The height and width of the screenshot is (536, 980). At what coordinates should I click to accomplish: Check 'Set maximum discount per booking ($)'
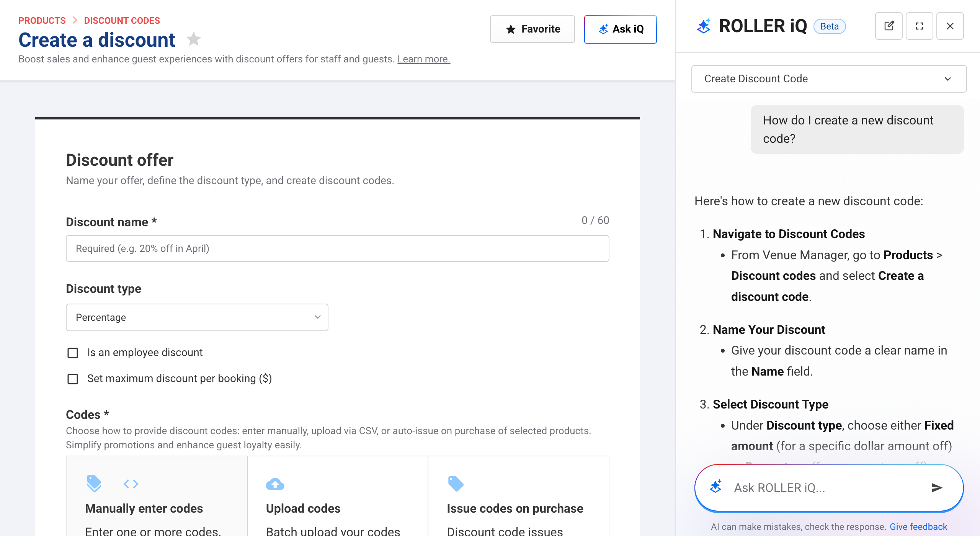tap(73, 379)
